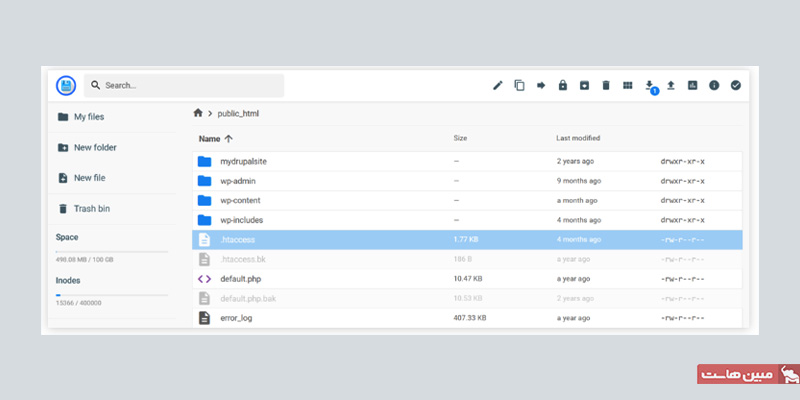Click the archive box icon
Viewport: 800px width, 400px height.
[584, 85]
